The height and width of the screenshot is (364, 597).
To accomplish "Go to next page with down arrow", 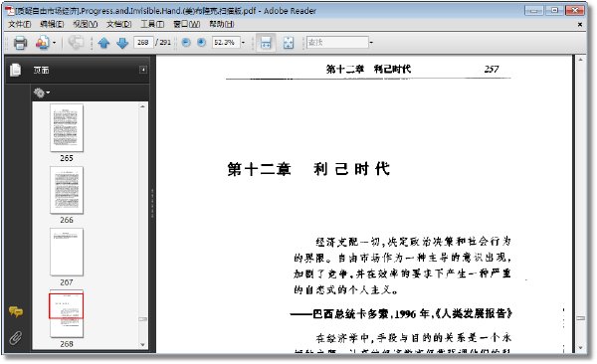I will (122, 43).
